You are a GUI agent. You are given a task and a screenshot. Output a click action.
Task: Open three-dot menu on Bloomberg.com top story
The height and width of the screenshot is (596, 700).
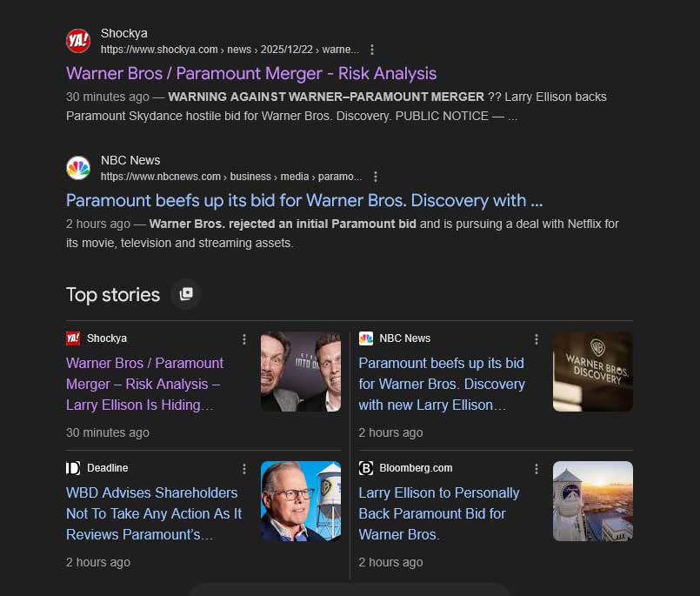point(537,469)
